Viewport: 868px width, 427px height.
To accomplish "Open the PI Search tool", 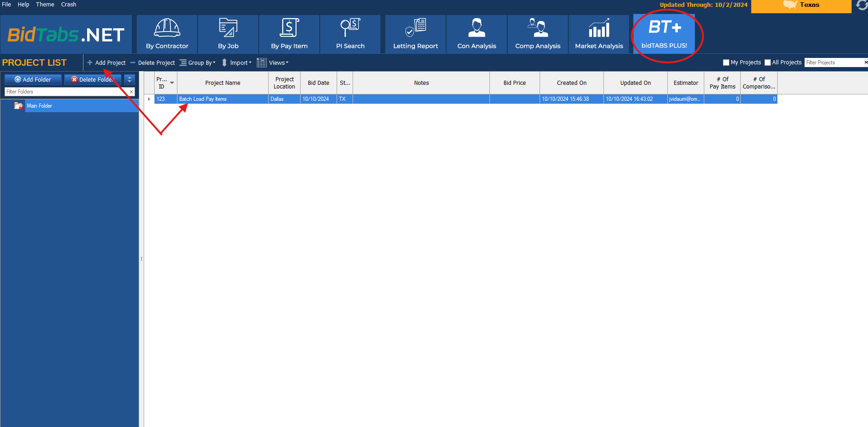I will (x=350, y=34).
